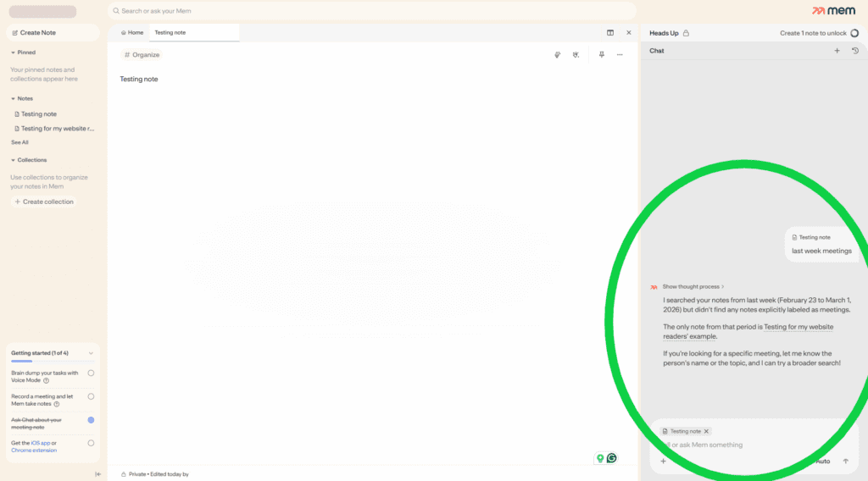Click the Testing note chip in sent message

811,237
